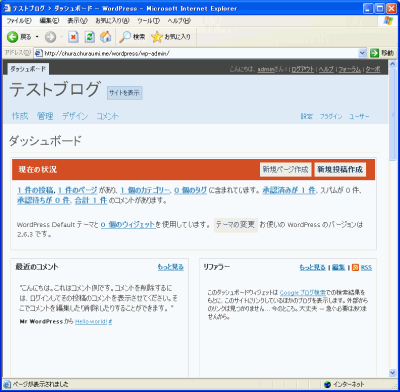Open Favorites with the star icon
The height and width of the screenshot is (392, 400).
click(x=156, y=37)
